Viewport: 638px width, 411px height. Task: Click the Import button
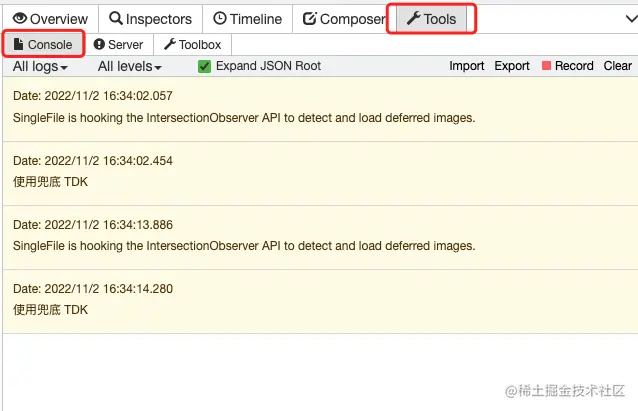[466, 66]
